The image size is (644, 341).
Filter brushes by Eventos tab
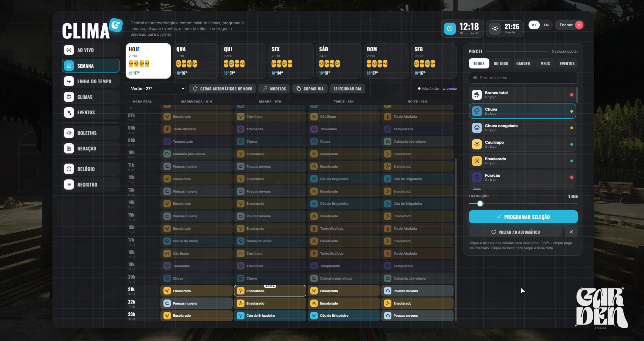567,63
